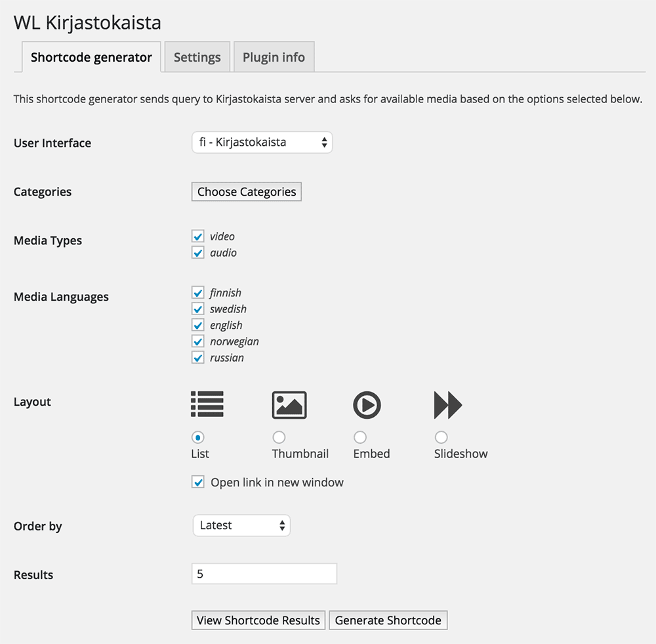Uncheck the audio media type
The image size is (656, 644).
198,253
